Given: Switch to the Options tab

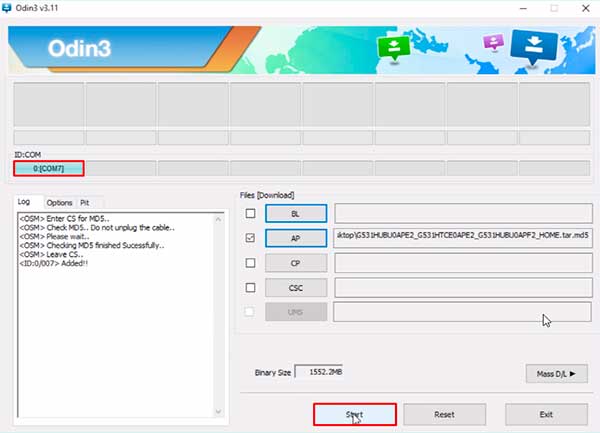Looking at the screenshot, I should [x=59, y=203].
